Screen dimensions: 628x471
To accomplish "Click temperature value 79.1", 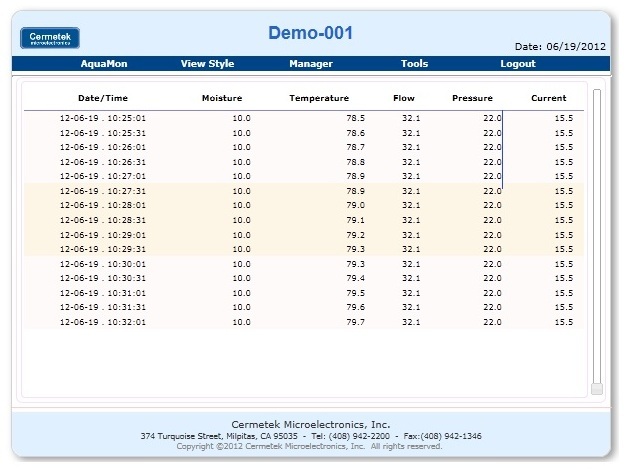I will [x=356, y=221].
